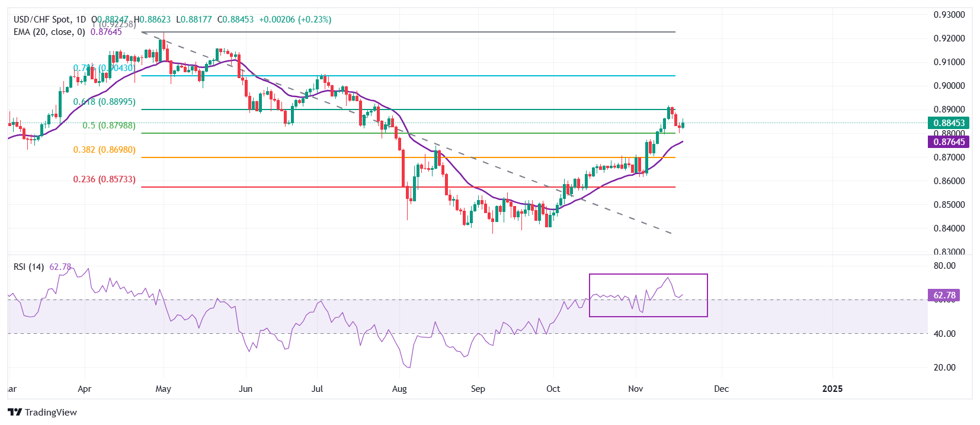The image size is (980, 425).
Task: Click the 0.84000 price axis label
Action: point(949,228)
